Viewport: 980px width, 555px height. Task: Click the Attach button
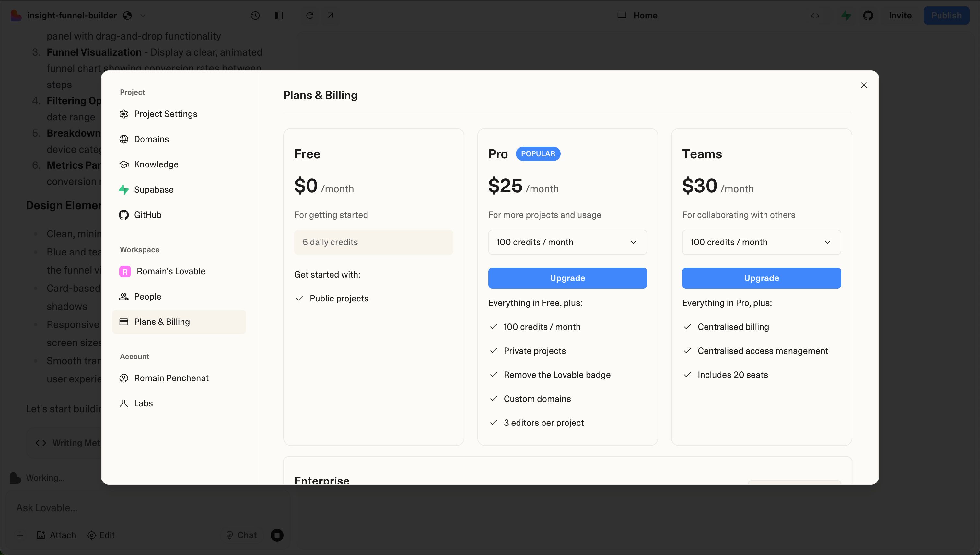point(56,535)
